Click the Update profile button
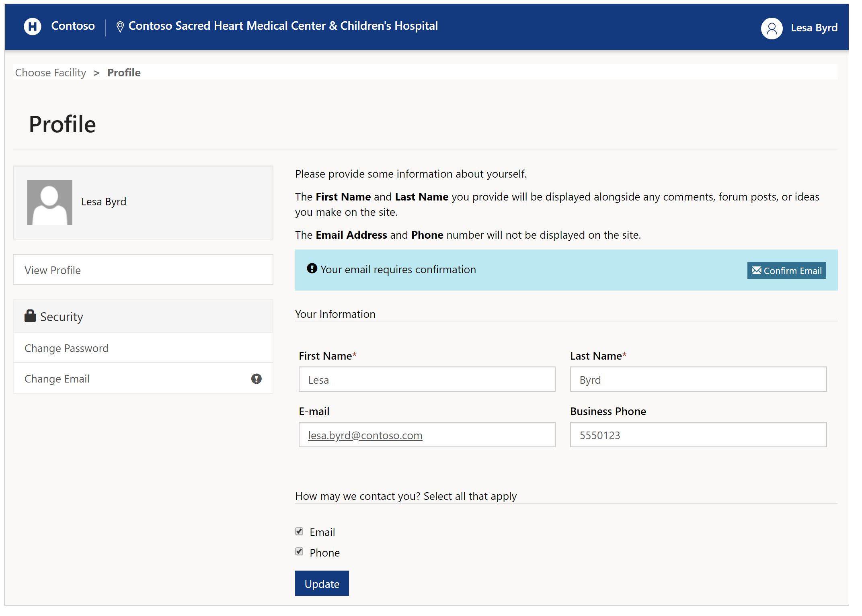Viewport: 862px width, 616px height. [x=322, y=583]
